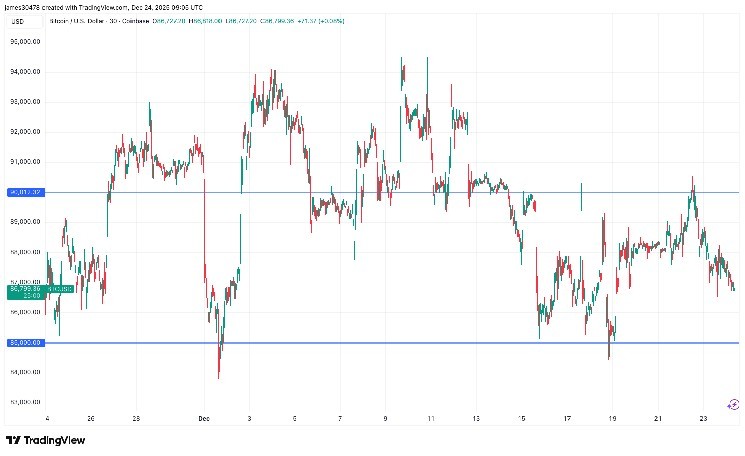Click the 93,000.00 price axis label
745x456 pixels.
point(25,102)
